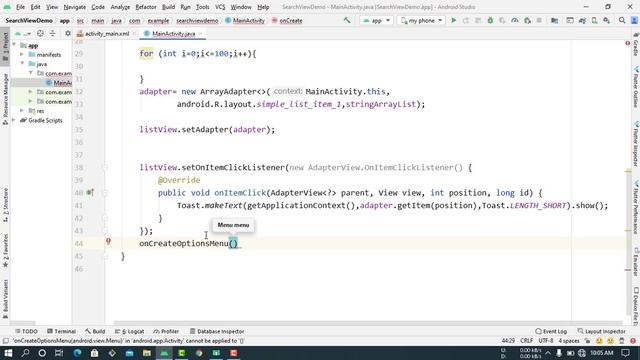Open the AVD Manager phone icon
Image resolution: width=640 pixels, height=360 pixels.
(594, 20)
